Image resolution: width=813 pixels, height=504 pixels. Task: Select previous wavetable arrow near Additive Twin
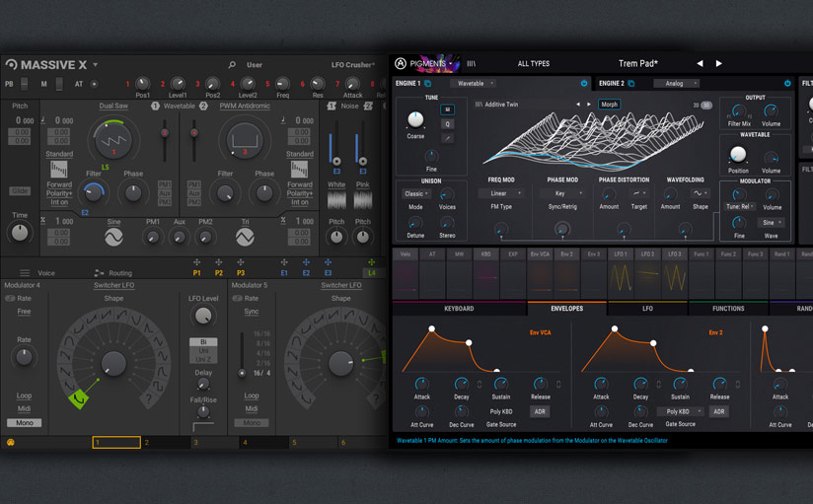pyautogui.click(x=578, y=105)
